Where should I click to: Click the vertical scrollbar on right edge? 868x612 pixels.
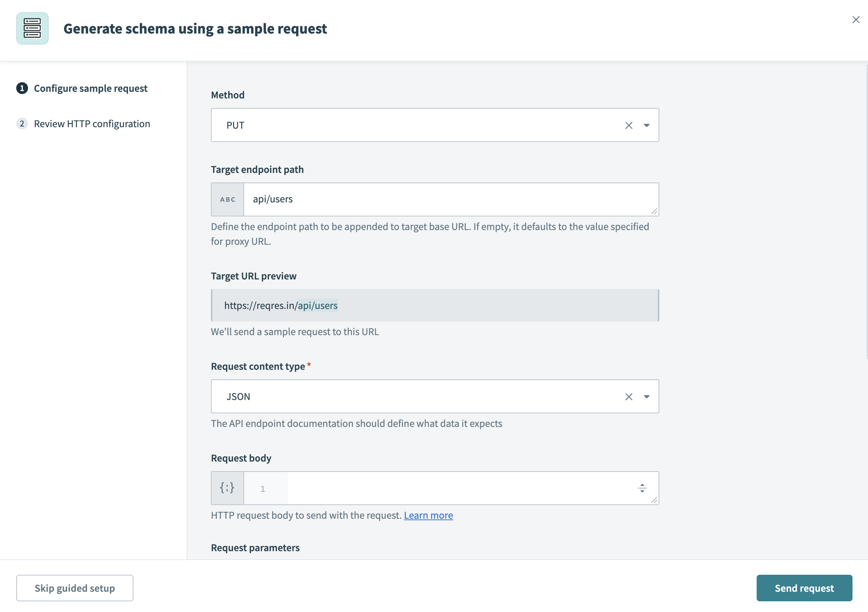866,212
